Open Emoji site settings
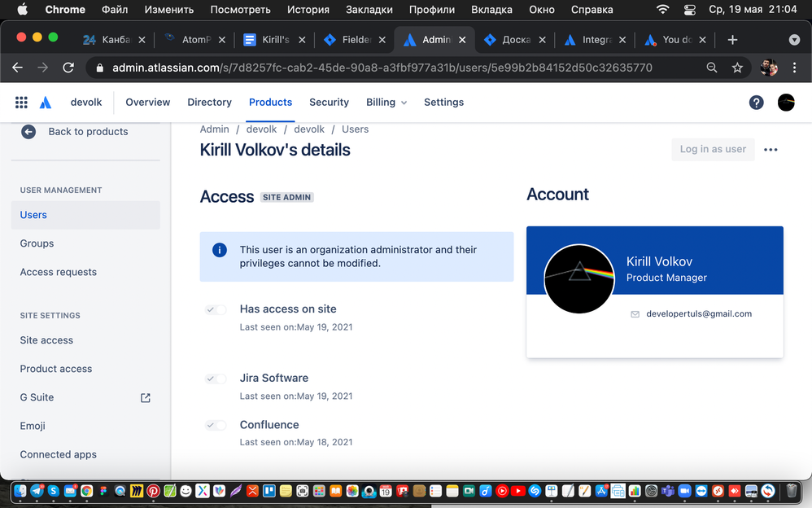Viewport: 812px width, 508px height. click(33, 426)
